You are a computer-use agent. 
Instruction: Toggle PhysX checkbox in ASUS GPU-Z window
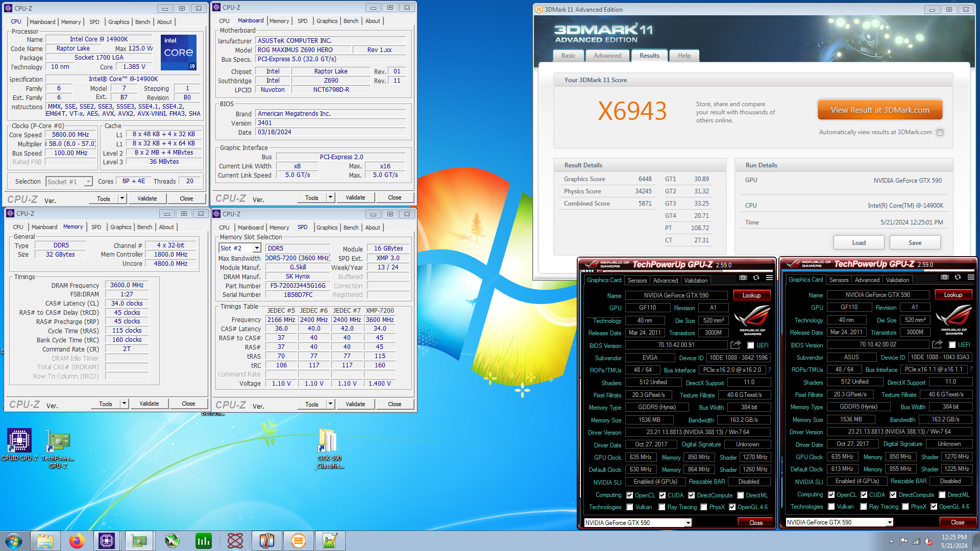click(905, 507)
